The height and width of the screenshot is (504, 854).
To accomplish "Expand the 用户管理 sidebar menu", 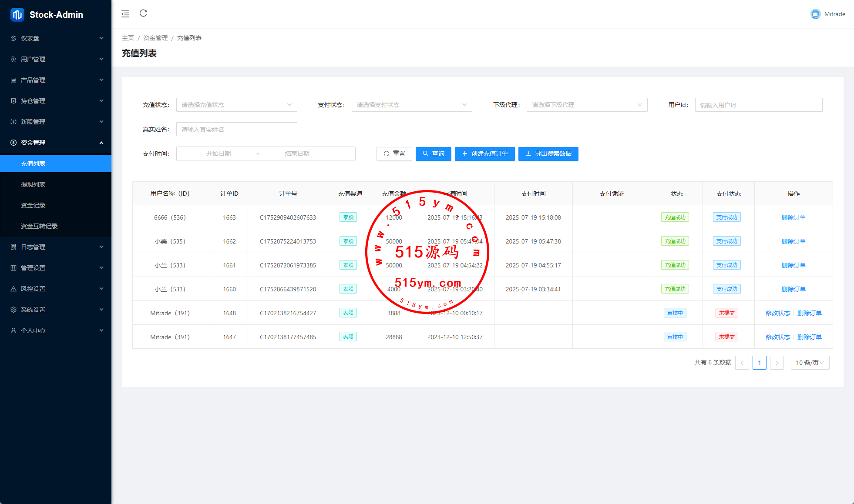I will (x=56, y=59).
